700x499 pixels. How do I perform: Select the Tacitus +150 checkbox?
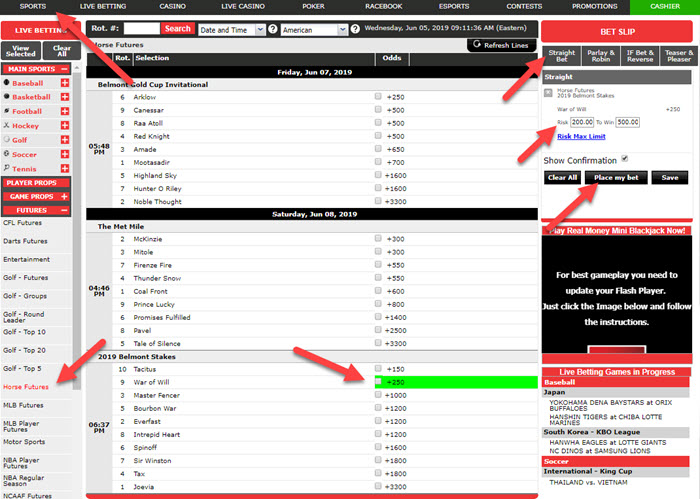tap(378, 369)
